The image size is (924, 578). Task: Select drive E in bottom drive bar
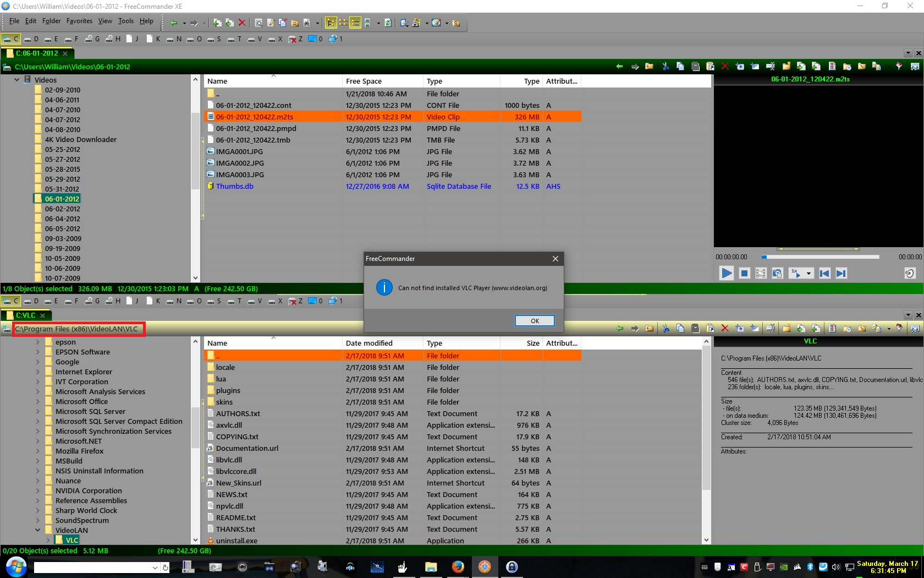tap(52, 301)
